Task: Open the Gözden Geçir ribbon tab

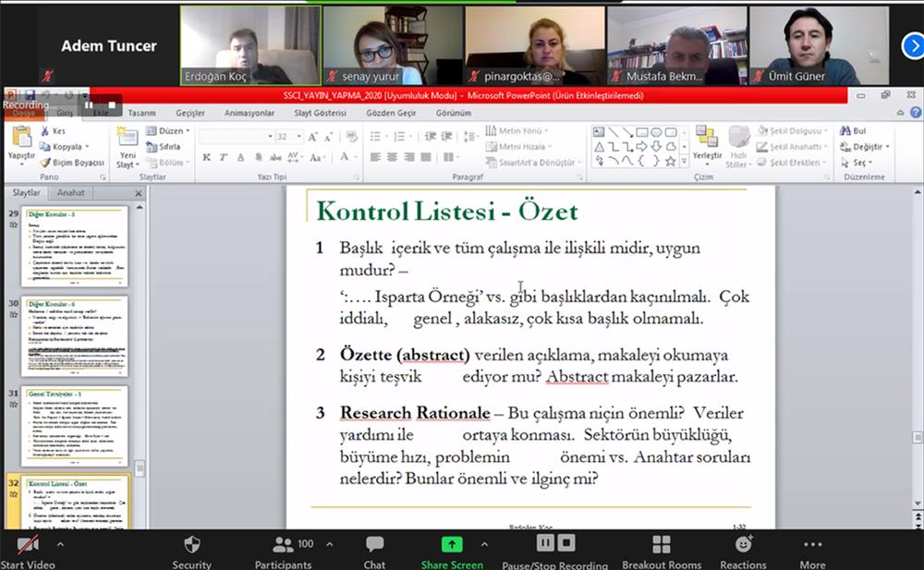Action: [x=391, y=113]
